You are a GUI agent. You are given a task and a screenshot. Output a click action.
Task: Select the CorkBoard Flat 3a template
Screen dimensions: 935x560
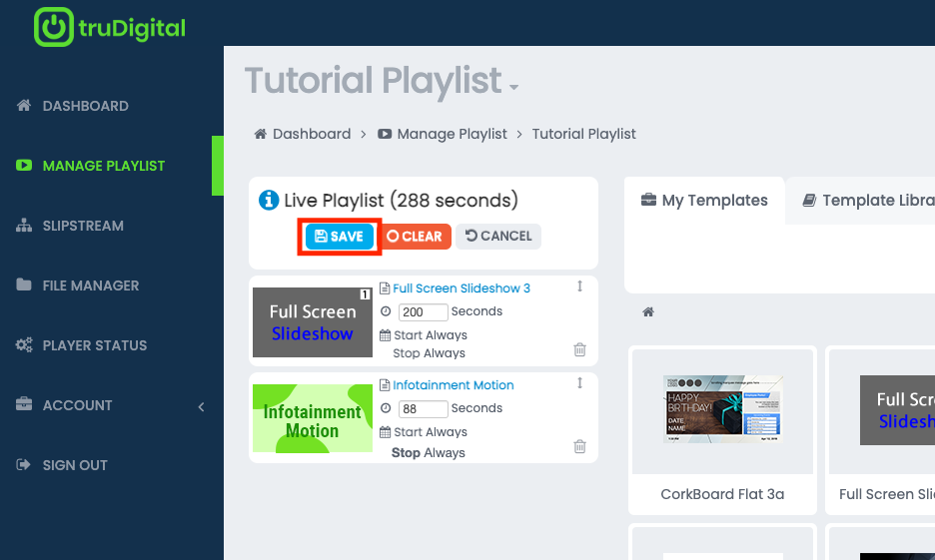pyautogui.click(x=722, y=430)
